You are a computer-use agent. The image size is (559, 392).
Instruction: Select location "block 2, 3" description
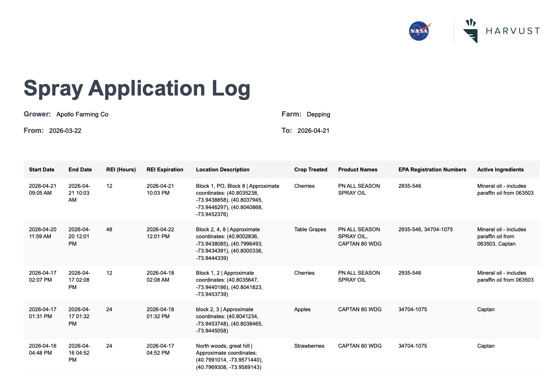(229, 320)
